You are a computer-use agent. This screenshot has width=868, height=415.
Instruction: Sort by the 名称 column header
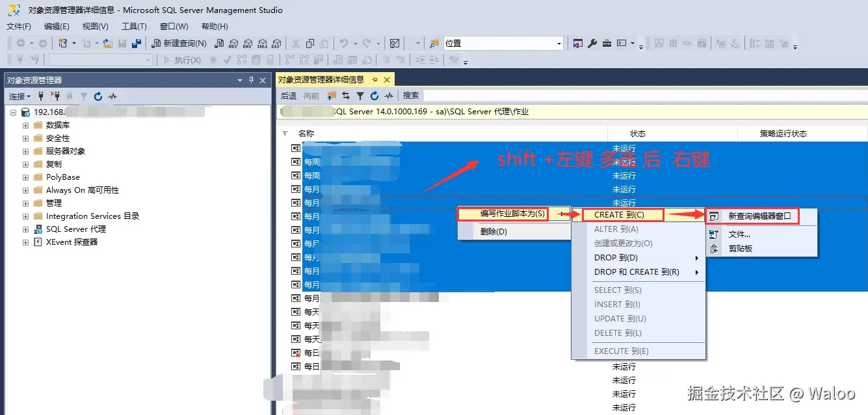tap(306, 133)
